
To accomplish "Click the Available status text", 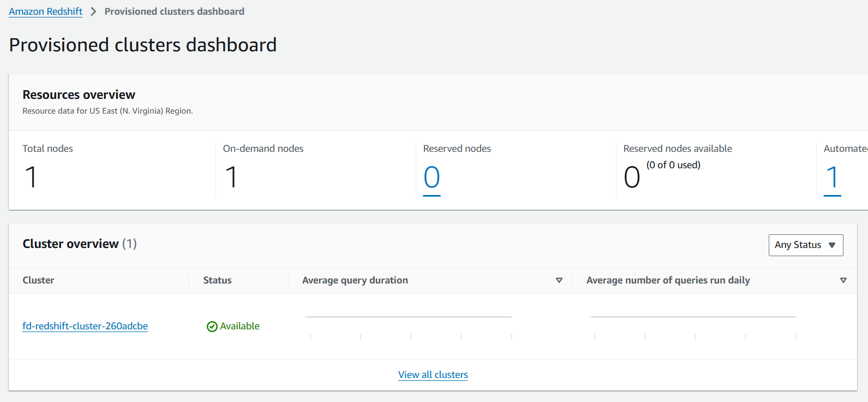I will pyautogui.click(x=240, y=326).
